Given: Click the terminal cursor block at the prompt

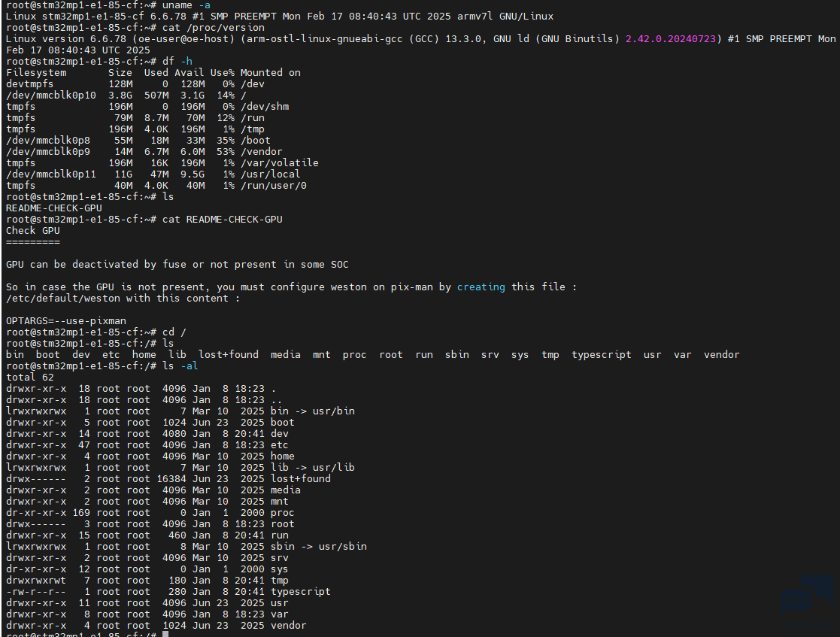Looking at the screenshot, I should [165, 634].
